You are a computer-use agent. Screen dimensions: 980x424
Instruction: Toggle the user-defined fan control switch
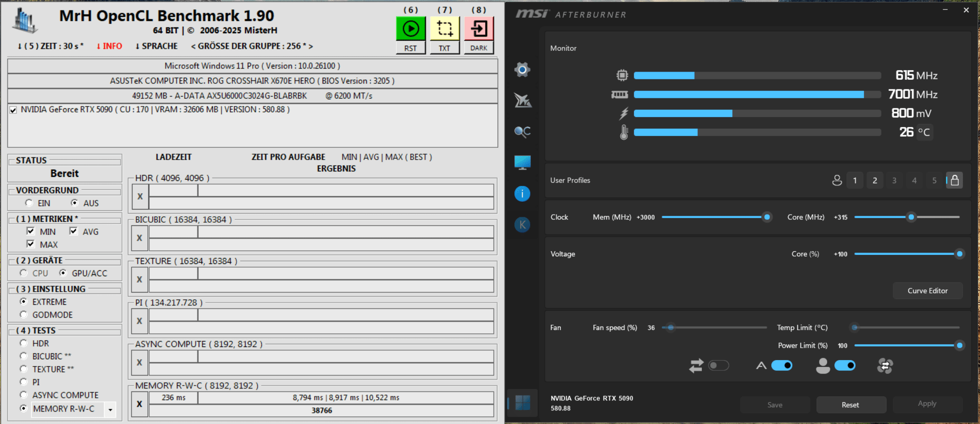point(845,366)
